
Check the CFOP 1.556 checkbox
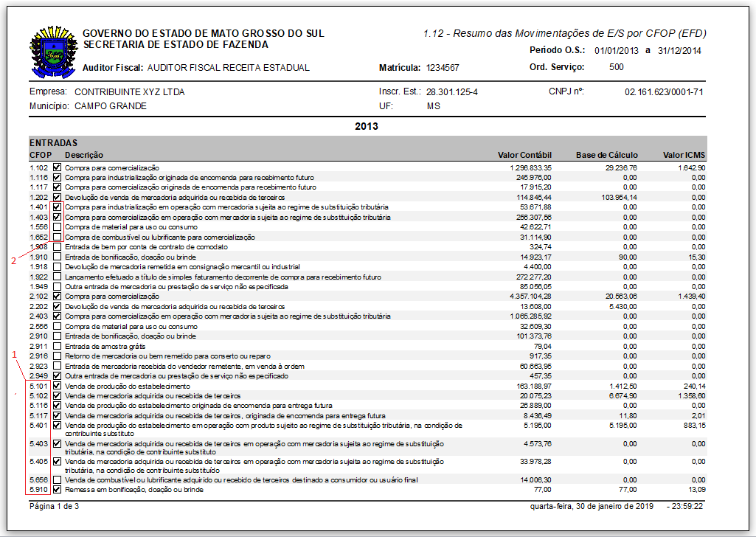point(57,227)
